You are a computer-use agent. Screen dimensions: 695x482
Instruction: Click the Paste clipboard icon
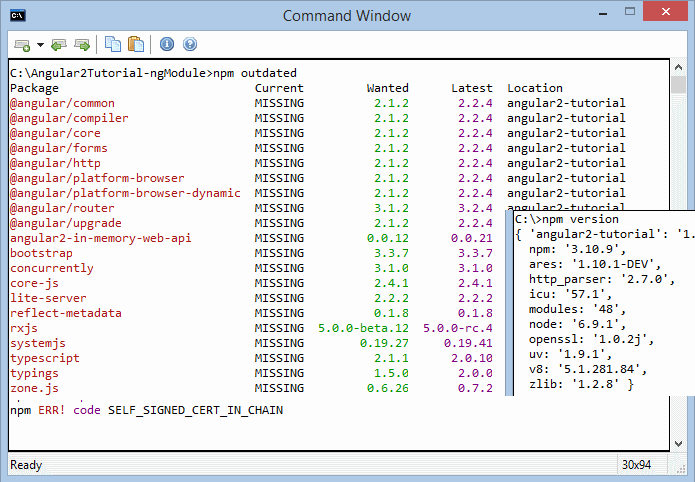click(136, 44)
